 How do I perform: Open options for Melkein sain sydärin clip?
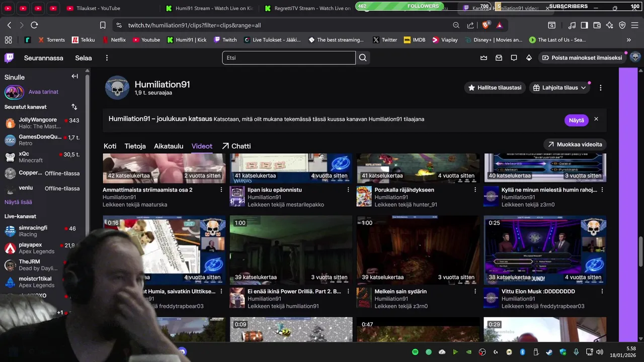(475, 292)
